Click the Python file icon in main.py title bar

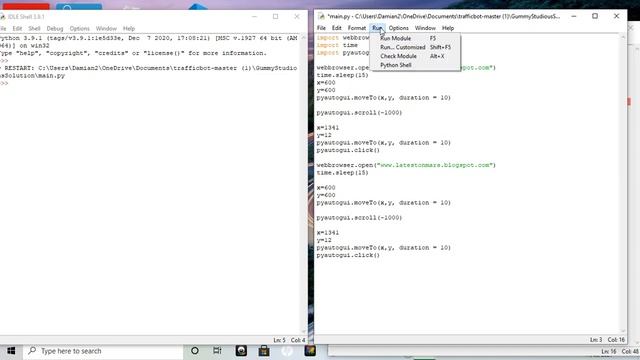click(321, 16)
